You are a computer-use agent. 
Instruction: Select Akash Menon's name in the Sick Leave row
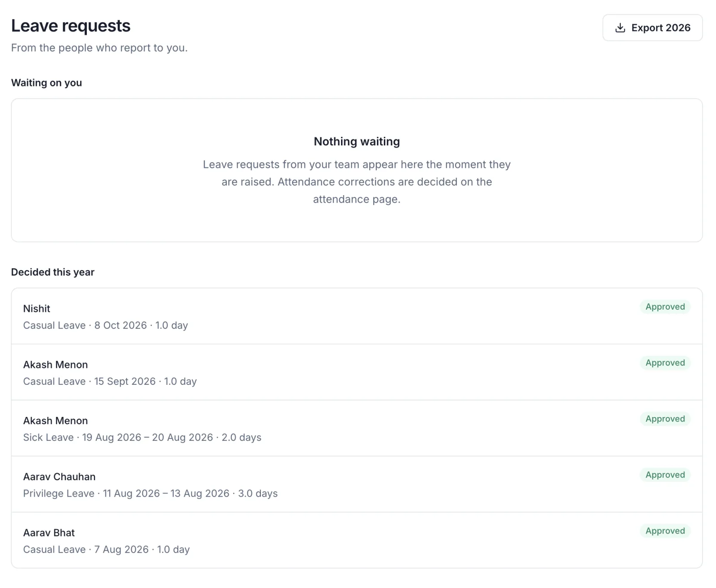(x=55, y=421)
